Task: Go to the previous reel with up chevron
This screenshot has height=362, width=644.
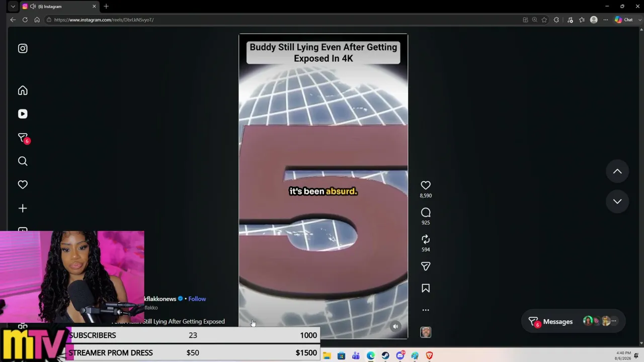Action: (x=617, y=171)
